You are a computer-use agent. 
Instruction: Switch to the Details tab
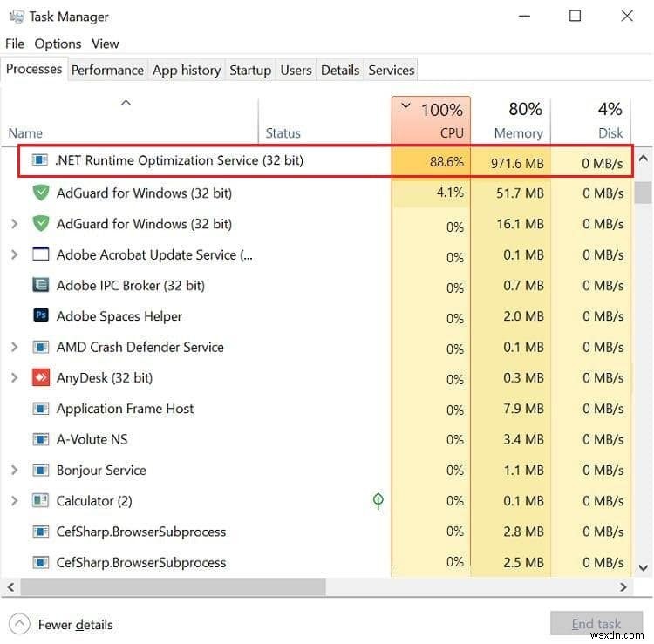340,70
